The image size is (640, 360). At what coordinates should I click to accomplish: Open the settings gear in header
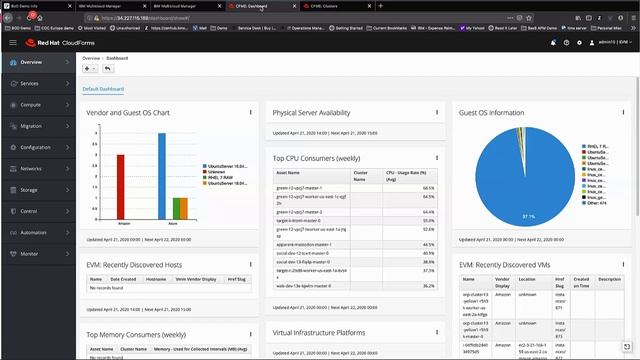pyautogui.click(x=579, y=42)
